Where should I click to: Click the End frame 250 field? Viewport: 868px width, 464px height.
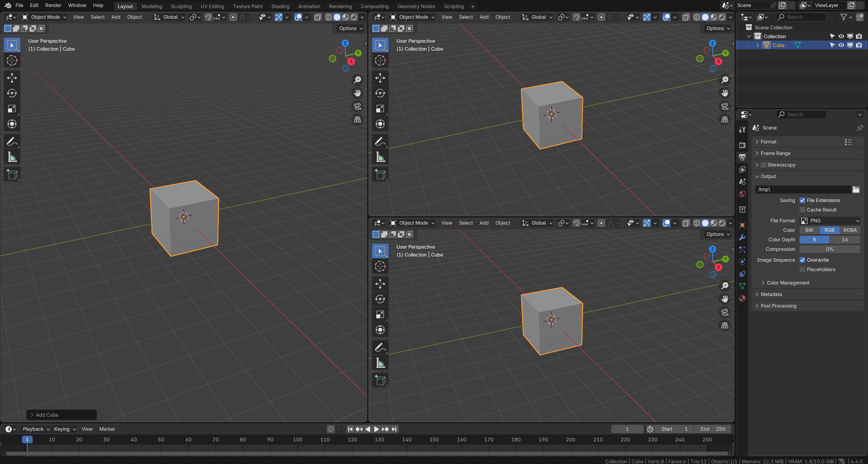pos(713,429)
